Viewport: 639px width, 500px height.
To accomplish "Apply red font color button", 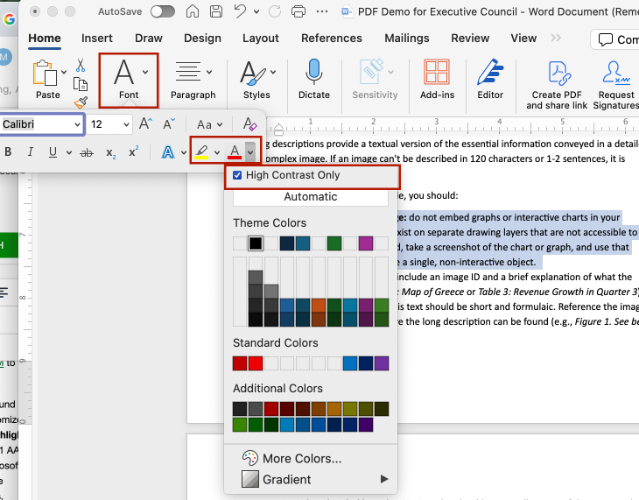I will 234,152.
